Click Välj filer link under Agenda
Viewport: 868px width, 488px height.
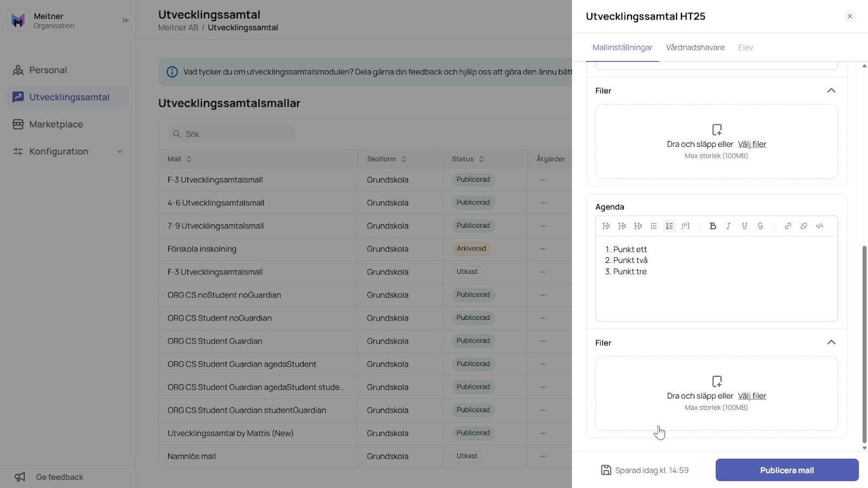pyautogui.click(x=752, y=396)
